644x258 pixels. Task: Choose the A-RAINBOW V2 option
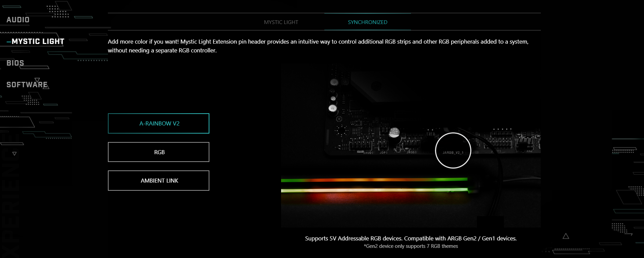tap(159, 123)
